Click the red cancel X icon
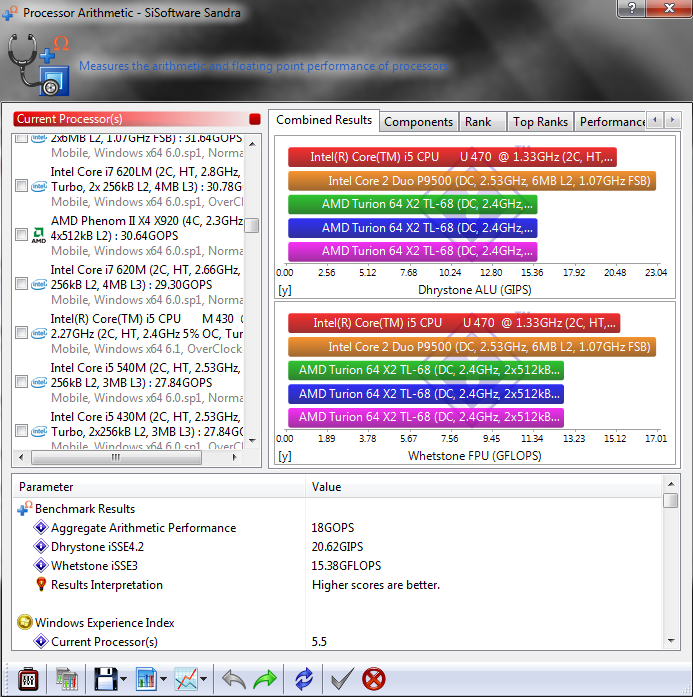The image size is (693, 697). (374, 679)
